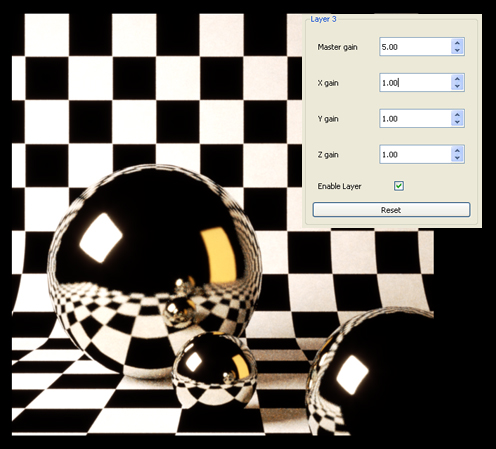Increase Z gain with up arrow

457,150
